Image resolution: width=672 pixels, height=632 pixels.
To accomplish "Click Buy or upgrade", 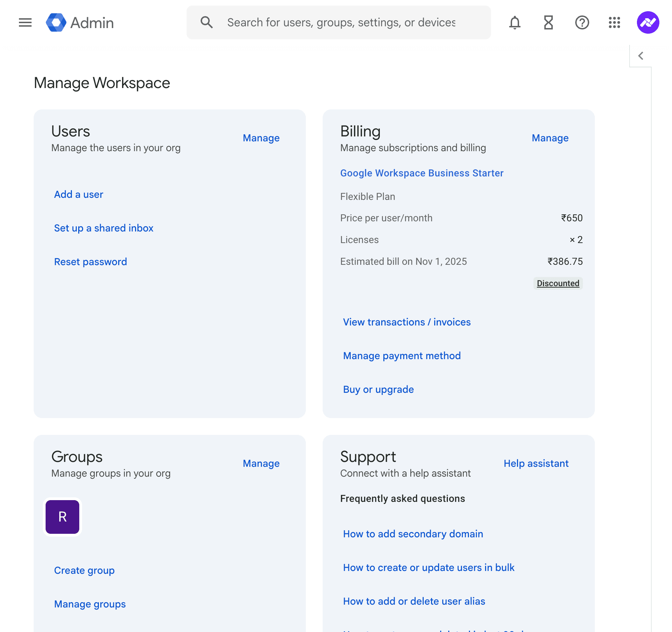I will point(378,389).
